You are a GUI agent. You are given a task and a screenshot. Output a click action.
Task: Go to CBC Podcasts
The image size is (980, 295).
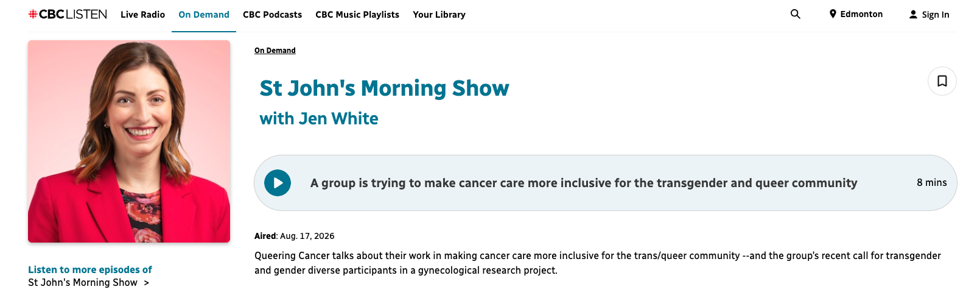pyautogui.click(x=272, y=15)
